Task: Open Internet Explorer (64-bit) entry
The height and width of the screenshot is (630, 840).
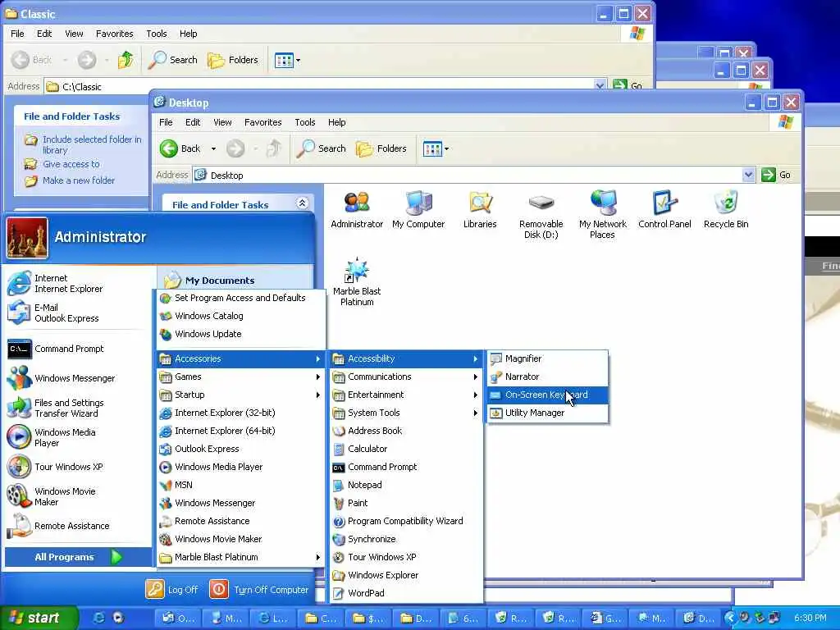Action: [240, 431]
